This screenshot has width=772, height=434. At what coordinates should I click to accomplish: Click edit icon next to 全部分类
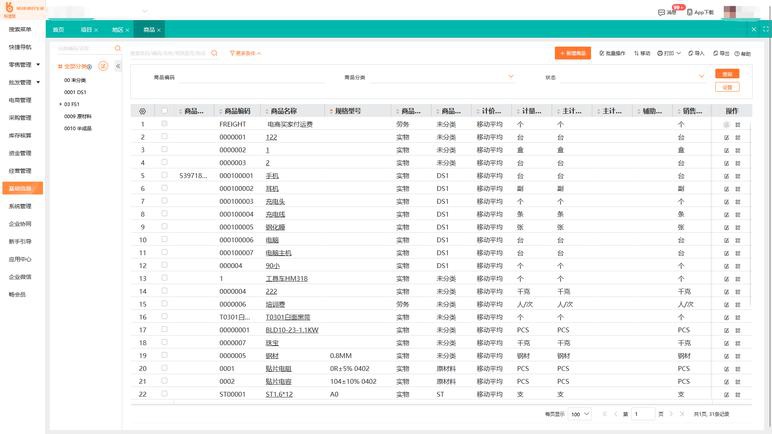[103, 66]
